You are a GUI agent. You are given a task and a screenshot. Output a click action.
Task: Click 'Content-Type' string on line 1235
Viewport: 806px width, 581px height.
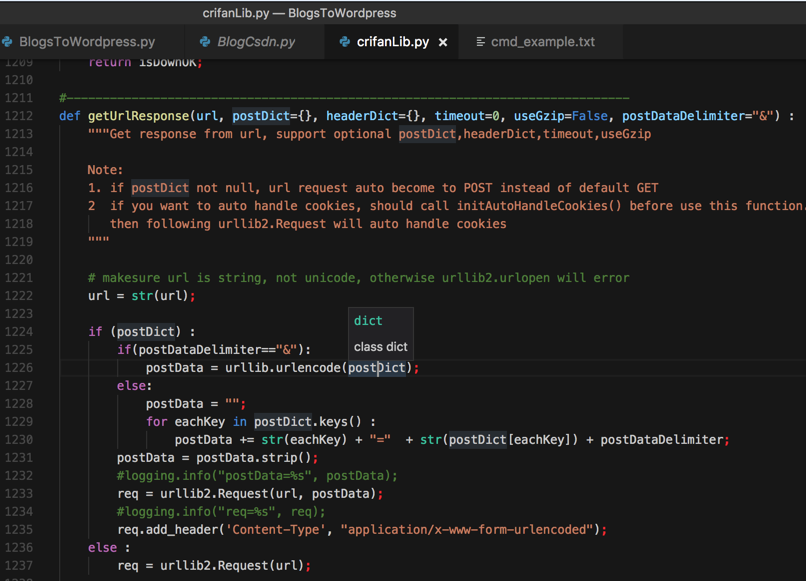point(276,530)
